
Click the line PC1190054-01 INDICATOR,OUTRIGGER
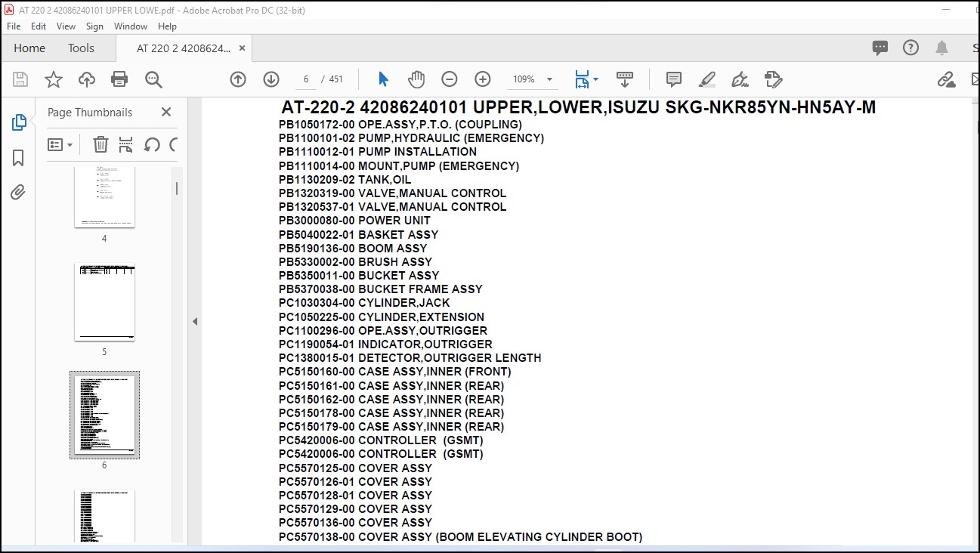point(385,344)
